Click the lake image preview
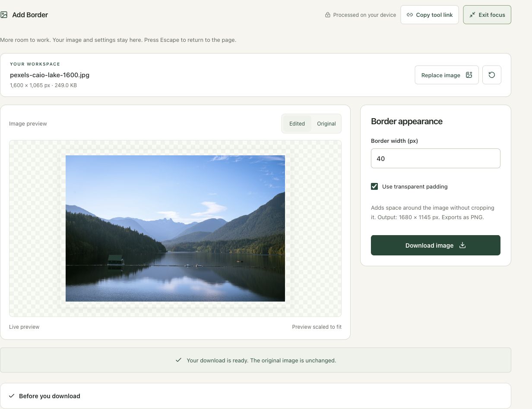532x409 pixels. click(x=175, y=228)
